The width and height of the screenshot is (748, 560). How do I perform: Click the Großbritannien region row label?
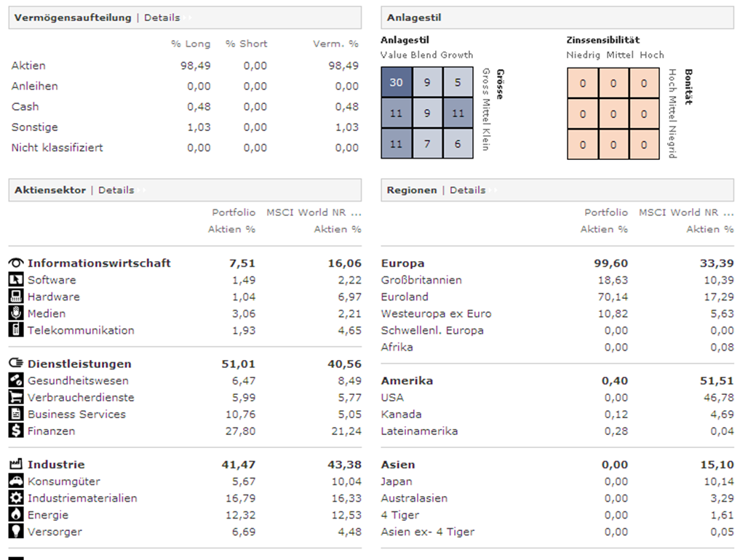click(x=421, y=280)
